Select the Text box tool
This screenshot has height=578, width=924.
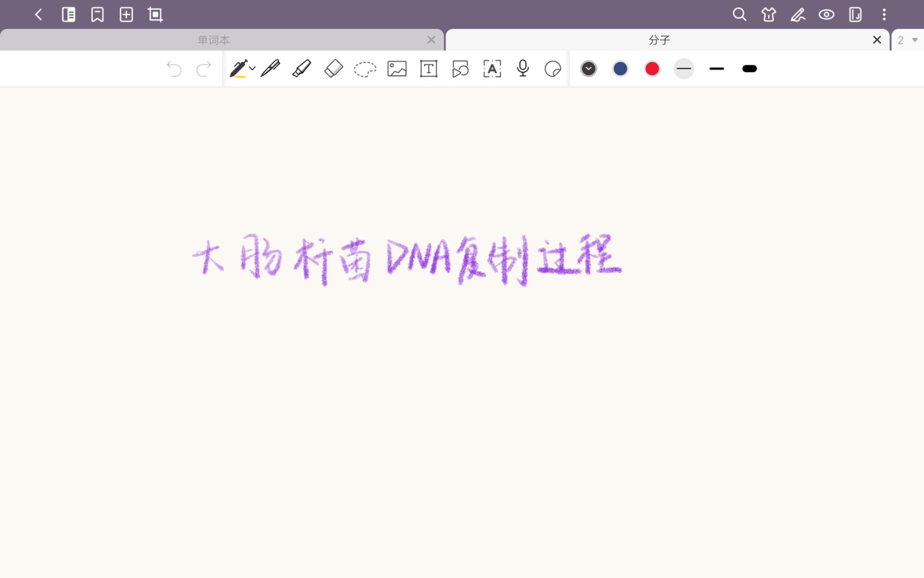coord(429,69)
